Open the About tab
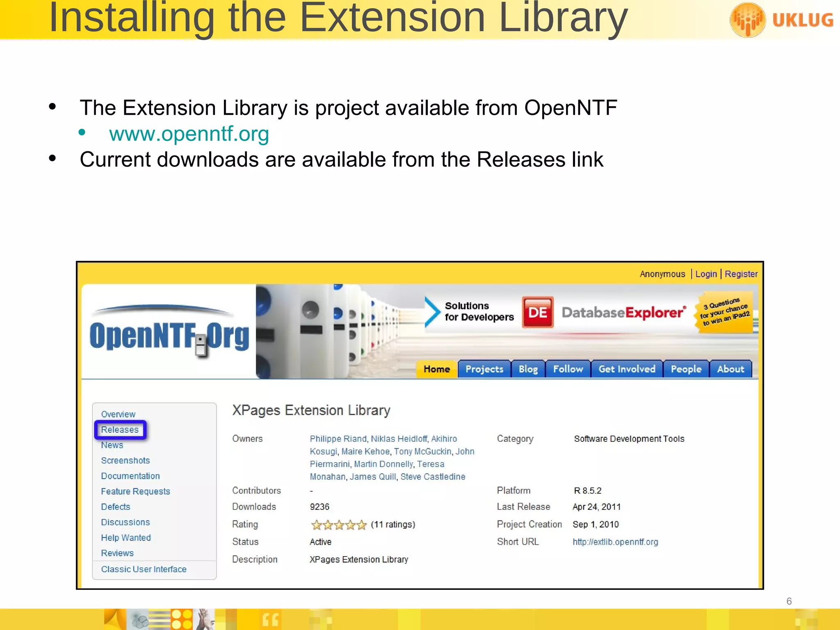Image resolution: width=840 pixels, height=630 pixels. click(x=730, y=369)
